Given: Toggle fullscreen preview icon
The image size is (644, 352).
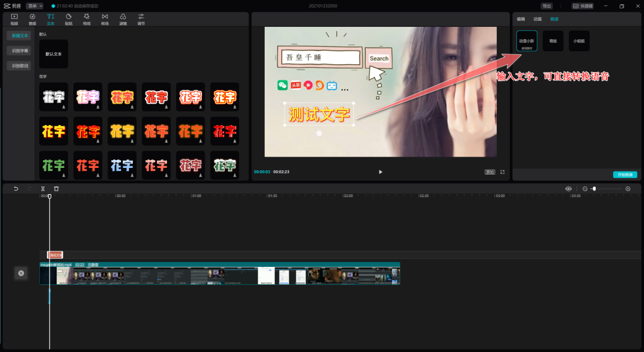Looking at the screenshot, I should [x=502, y=172].
